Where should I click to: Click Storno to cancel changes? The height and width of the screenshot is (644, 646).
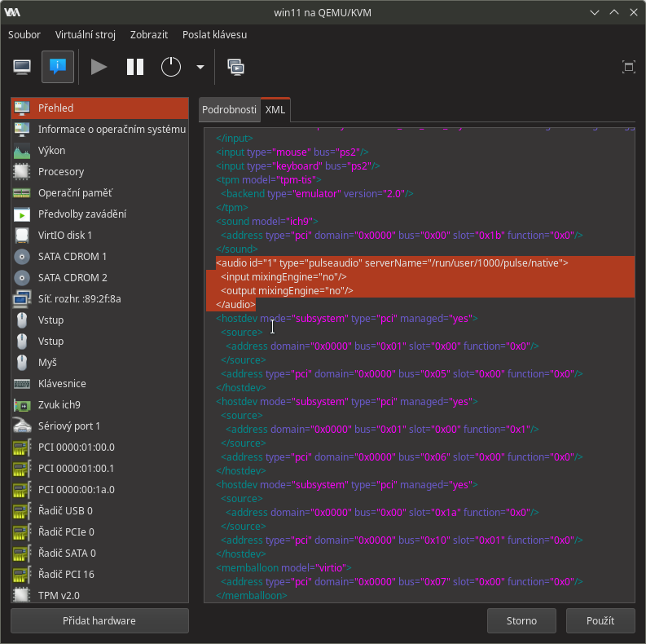pos(521,620)
